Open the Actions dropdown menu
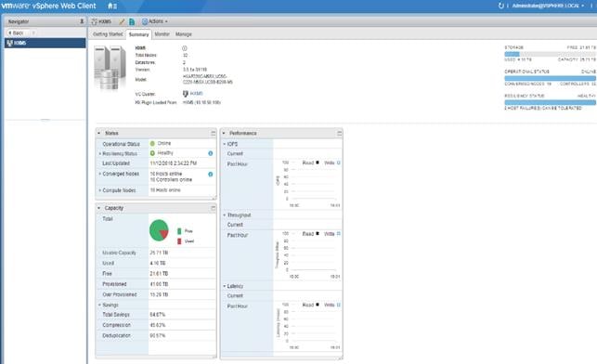This screenshot has height=364, width=597. pos(155,21)
